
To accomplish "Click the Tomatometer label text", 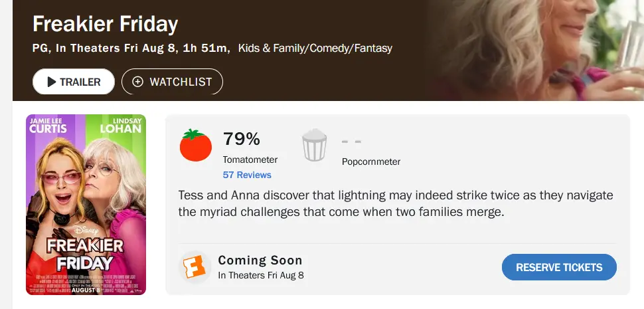I will (x=250, y=160).
